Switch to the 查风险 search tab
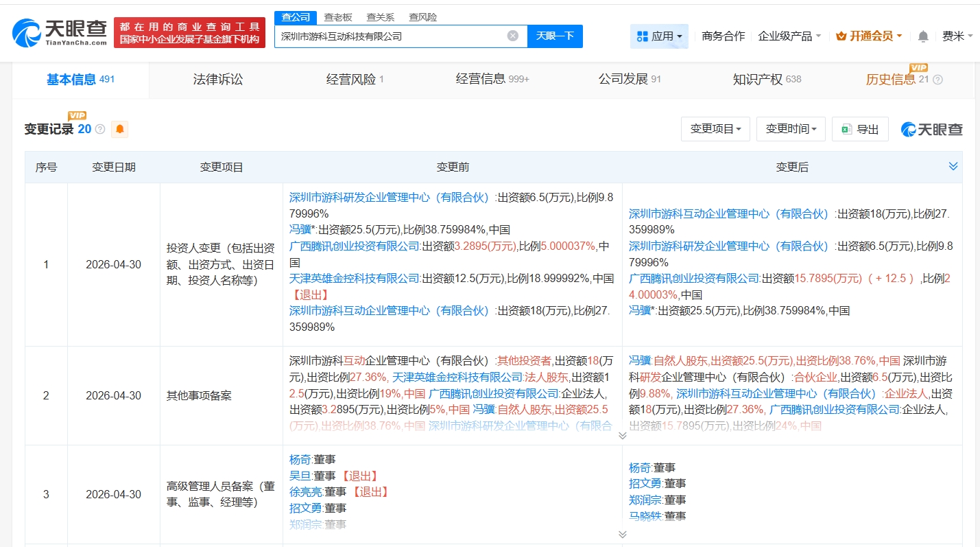980x547 pixels. (x=422, y=17)
